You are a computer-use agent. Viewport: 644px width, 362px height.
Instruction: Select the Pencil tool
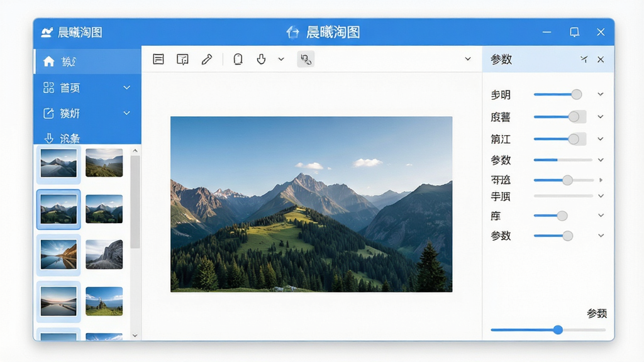206,59
